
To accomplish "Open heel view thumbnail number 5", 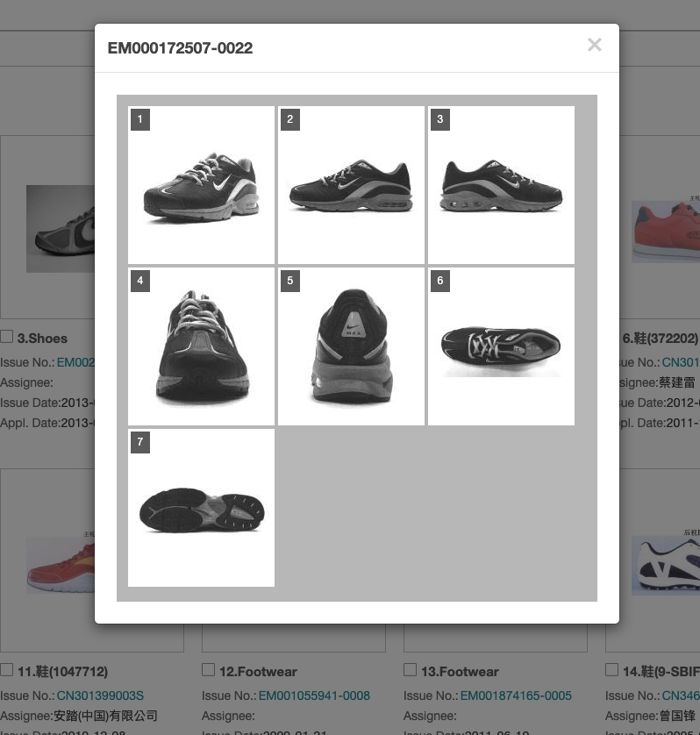I will click(351, 346).
